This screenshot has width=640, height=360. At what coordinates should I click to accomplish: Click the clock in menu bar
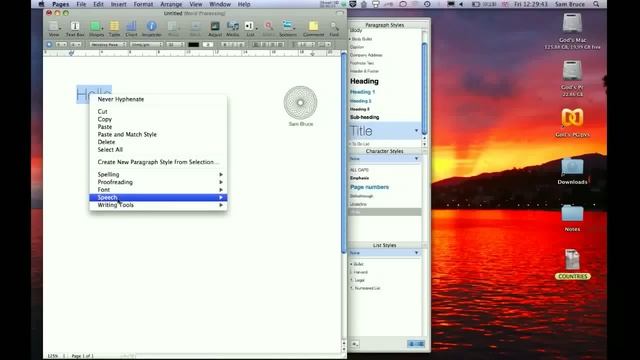point(531,4)
